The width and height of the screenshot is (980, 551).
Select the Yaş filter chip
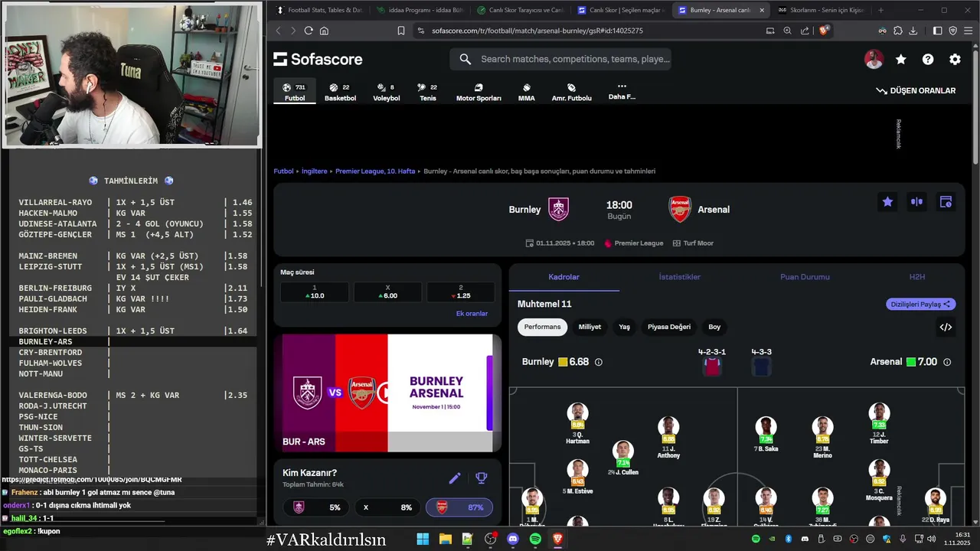(624, 327)
